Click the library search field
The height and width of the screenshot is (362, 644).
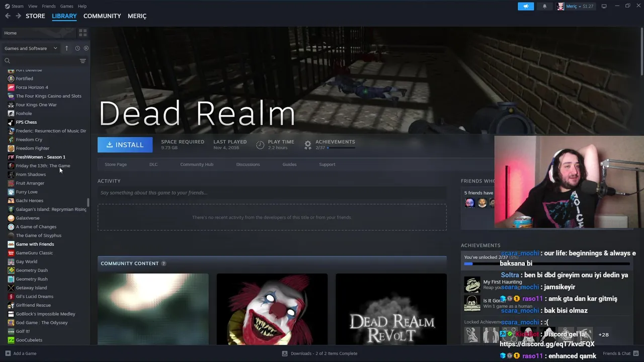40,61
